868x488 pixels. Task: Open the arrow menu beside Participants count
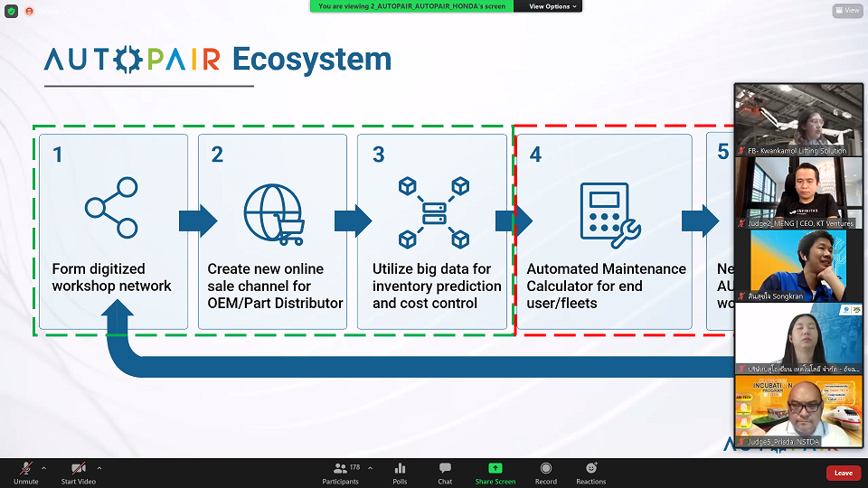click(x=367, y=468)
